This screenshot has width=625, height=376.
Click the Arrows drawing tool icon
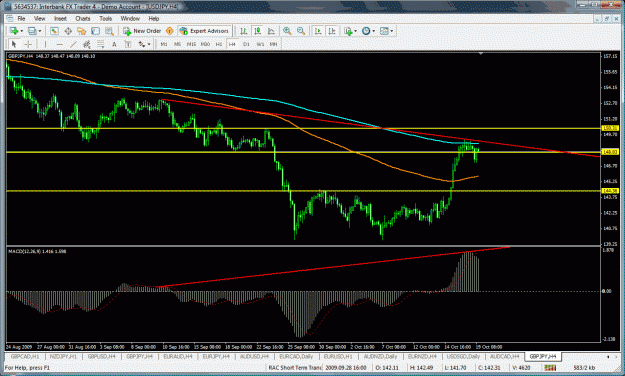[142, 44]
